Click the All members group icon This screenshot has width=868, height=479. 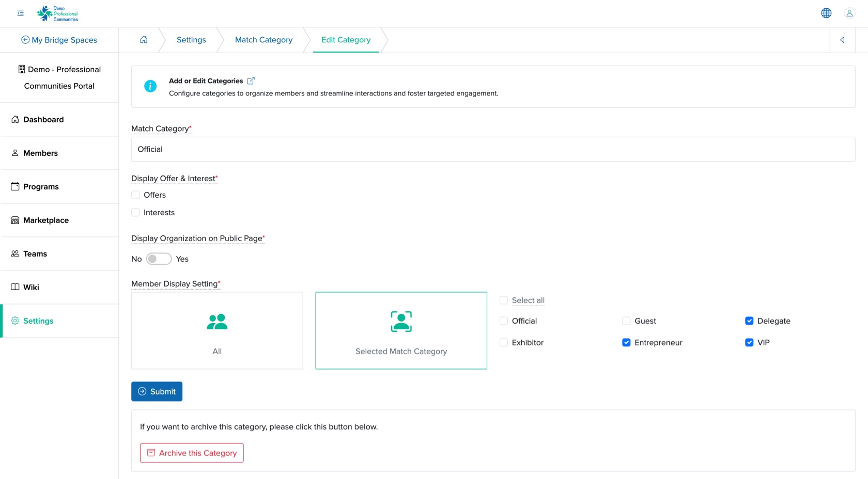pos(217,322)
